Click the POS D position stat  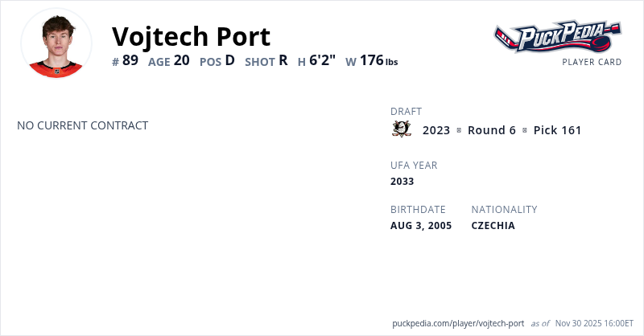[x=217, y=60]
